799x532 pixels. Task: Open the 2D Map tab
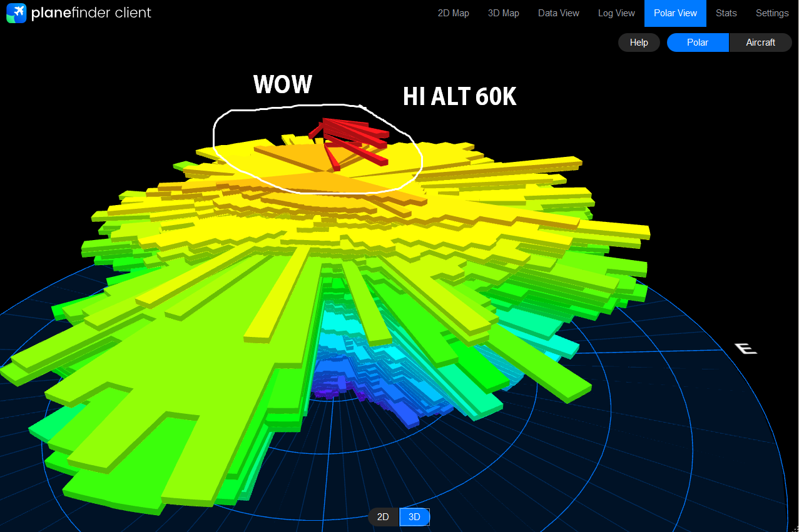coord(453,13)
